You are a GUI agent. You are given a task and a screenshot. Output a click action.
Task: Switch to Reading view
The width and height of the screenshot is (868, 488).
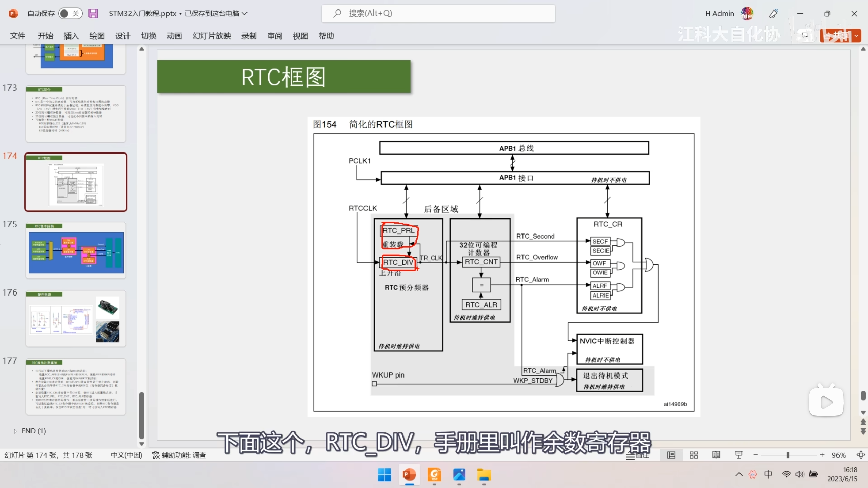click(716, 455)
